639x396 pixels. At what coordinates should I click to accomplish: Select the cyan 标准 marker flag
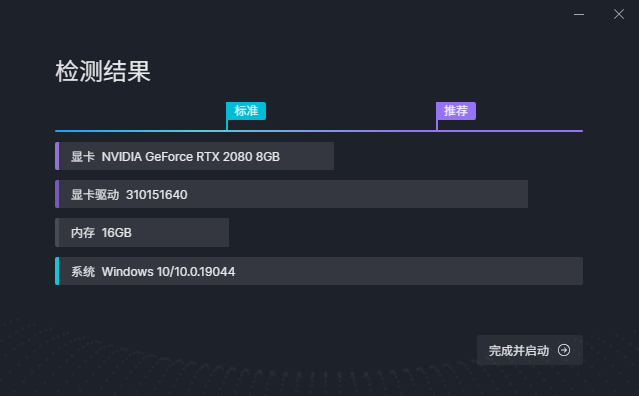[246, 111]
